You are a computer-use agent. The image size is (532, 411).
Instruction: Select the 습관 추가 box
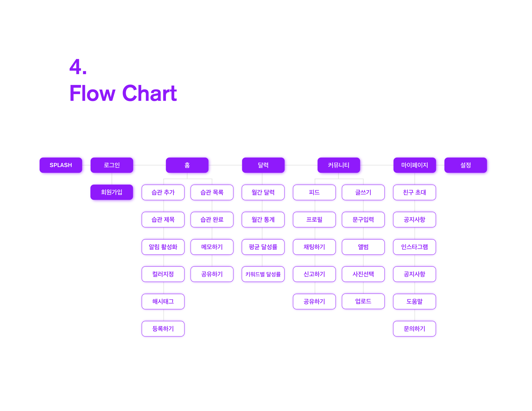[163, 192]
